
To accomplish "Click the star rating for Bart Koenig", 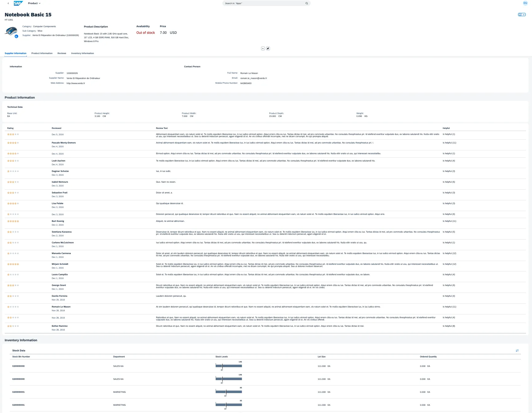I will [13, 221].
